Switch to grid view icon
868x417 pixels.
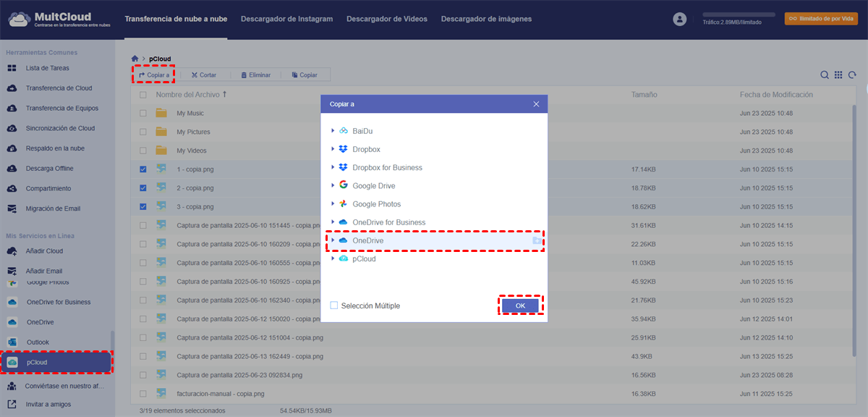pyautogui.click(x=838, y=75)
